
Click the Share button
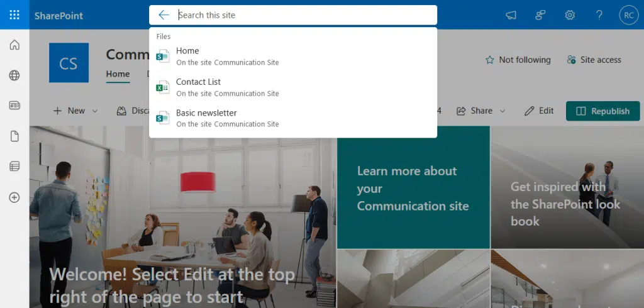click(x=475, y=111)
